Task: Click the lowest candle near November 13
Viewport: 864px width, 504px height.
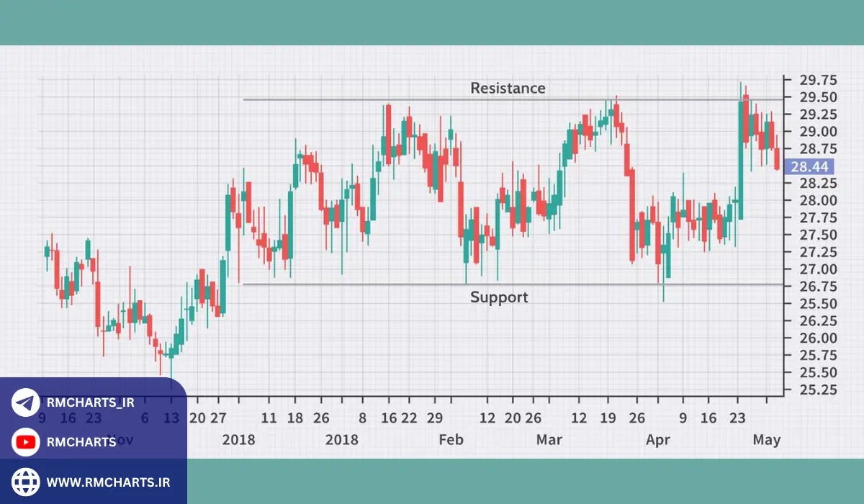Action: point(171,353)
